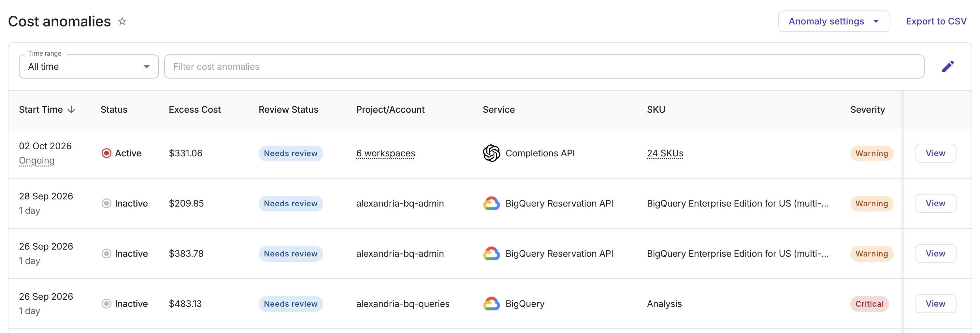View the 28 Sep 2026 anomaly
Screen dimensions: 980x333
click(x=935, y=203)
